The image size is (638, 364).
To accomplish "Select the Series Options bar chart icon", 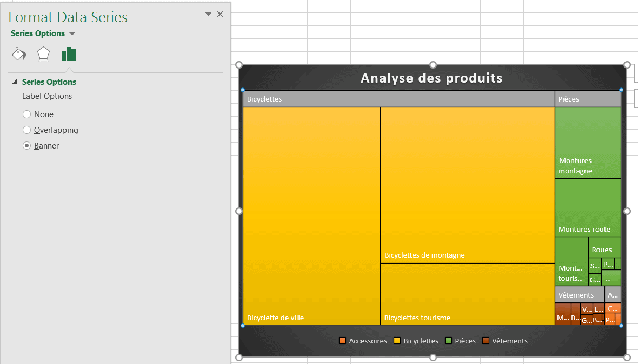I will 69,54.
